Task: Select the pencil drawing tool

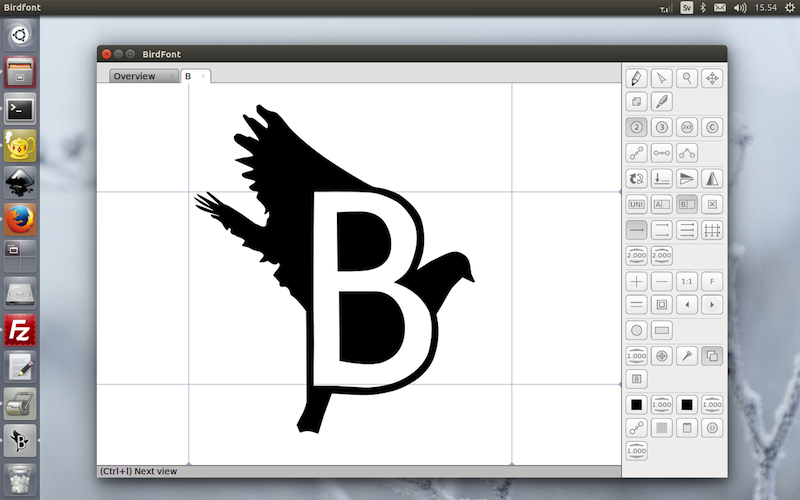Action: coord(636,78)
